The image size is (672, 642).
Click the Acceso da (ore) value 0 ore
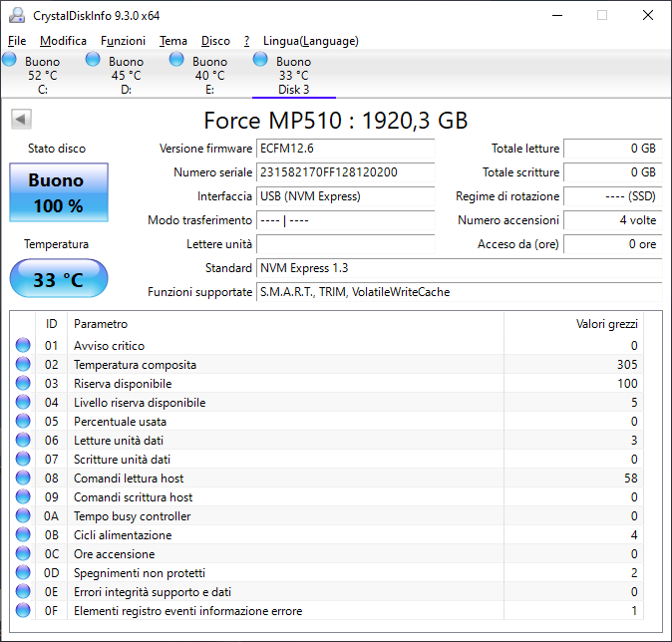pyautogui.click(x=613, y=244)
